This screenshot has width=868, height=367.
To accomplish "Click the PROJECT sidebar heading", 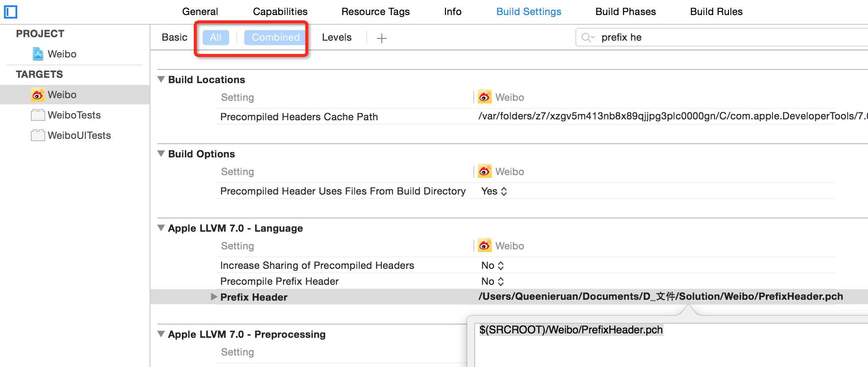I will click(x=40, y=34).
